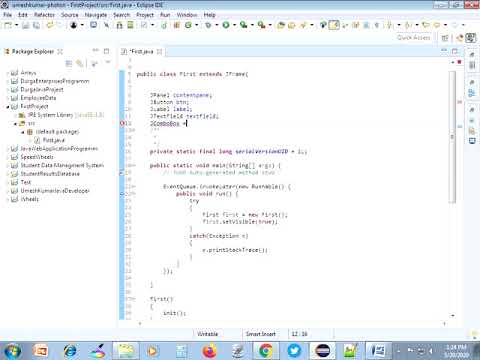Image resolution: width=480 pixels, height=360 pixels.
Task: Open the Help menu
Action: point(210,15)
